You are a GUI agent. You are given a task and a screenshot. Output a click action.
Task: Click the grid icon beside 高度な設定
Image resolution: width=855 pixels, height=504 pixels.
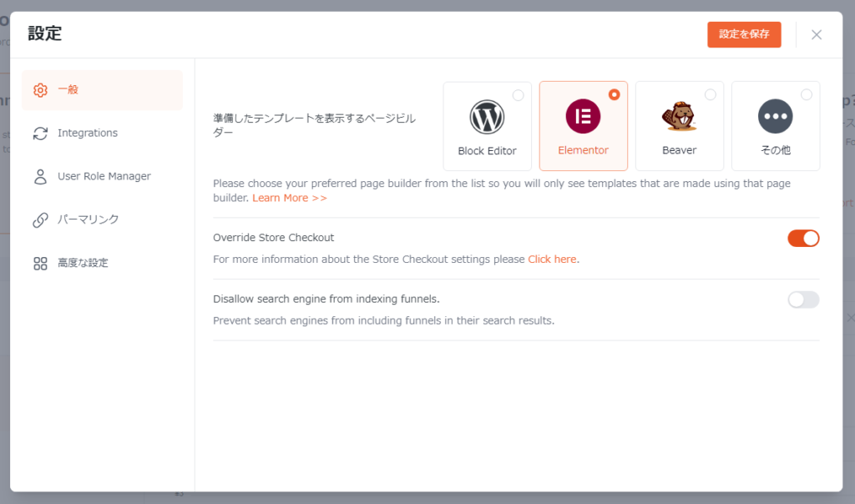[x=40, y=264]
